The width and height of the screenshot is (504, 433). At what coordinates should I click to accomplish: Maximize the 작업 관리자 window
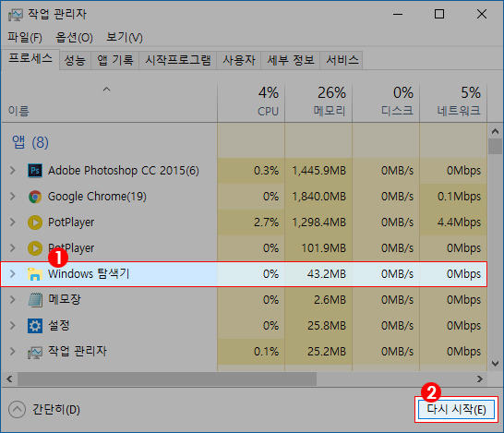439,14
